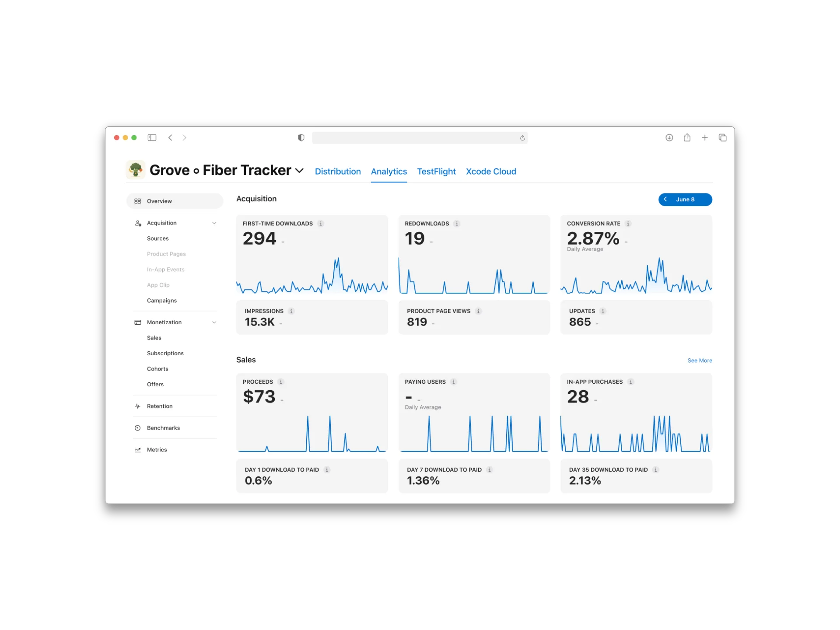Click the 2.13% Day 35 value
Screen dimensions: 840x630
pyautogui.click(x=585, y=481)
